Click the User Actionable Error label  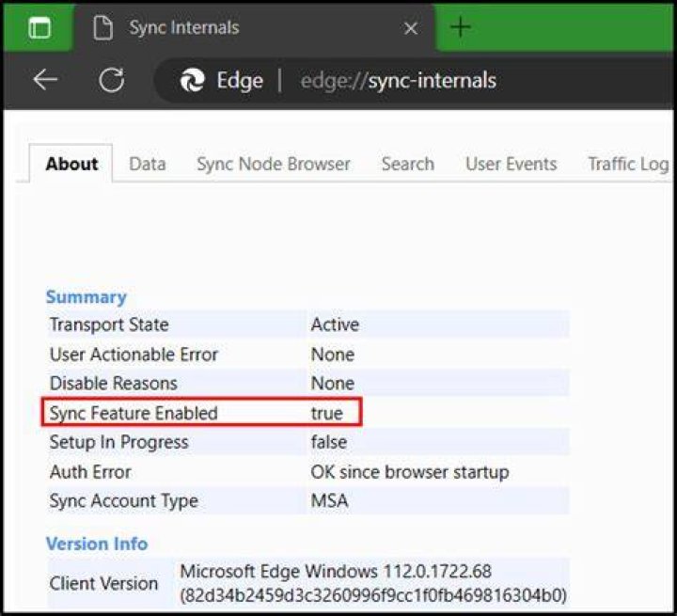[134, 355]
